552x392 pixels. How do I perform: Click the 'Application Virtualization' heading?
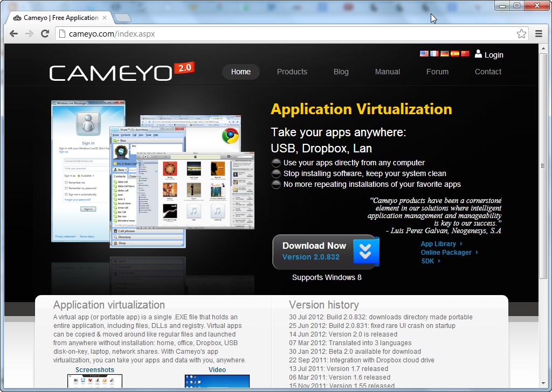point(361,109)
